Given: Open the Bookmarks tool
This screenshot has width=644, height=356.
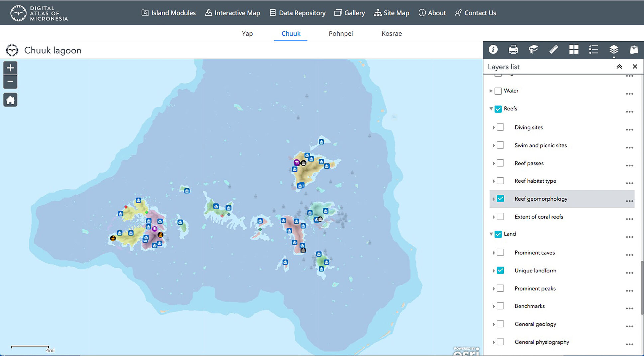Looking at the screenshot, I should [x=534, y=50].
